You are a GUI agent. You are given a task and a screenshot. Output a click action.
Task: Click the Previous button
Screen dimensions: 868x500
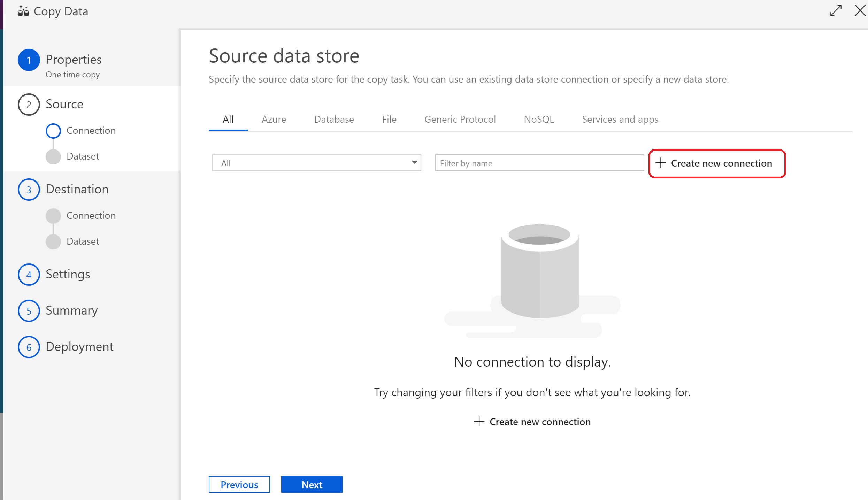[x=239, y=484]
